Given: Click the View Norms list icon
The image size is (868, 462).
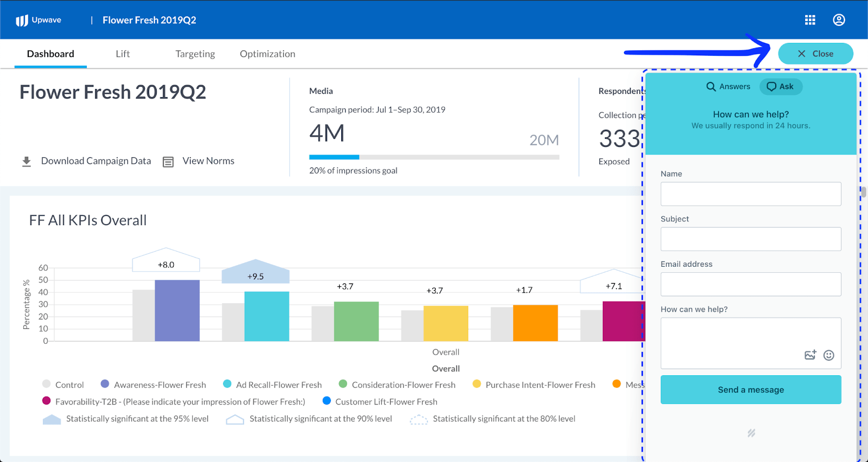Looking at the screenshot, I should point(168,162).
